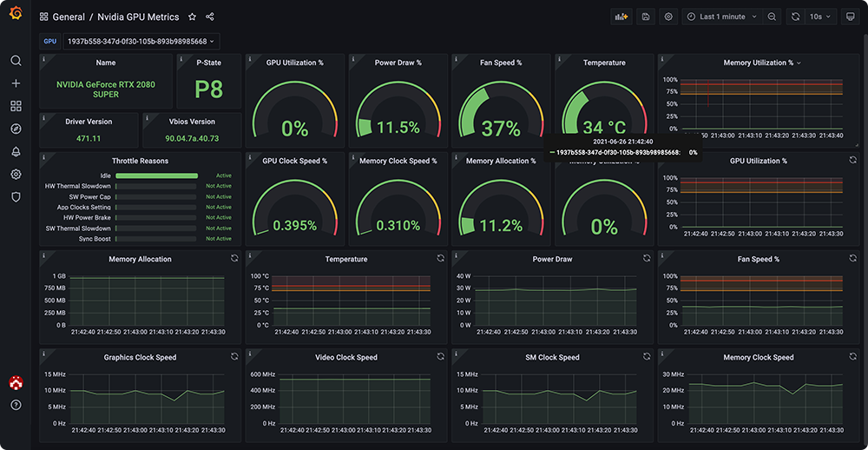The width and height of the screenshot is (868, 450).
Task: Open the Memory Utilization % panel title menu
Action: click(x=762, y=63)
